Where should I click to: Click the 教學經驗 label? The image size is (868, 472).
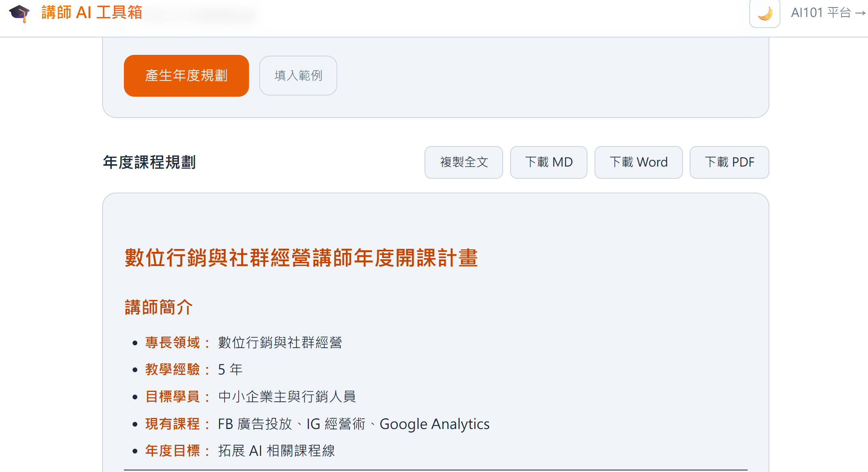pos(173,369)
